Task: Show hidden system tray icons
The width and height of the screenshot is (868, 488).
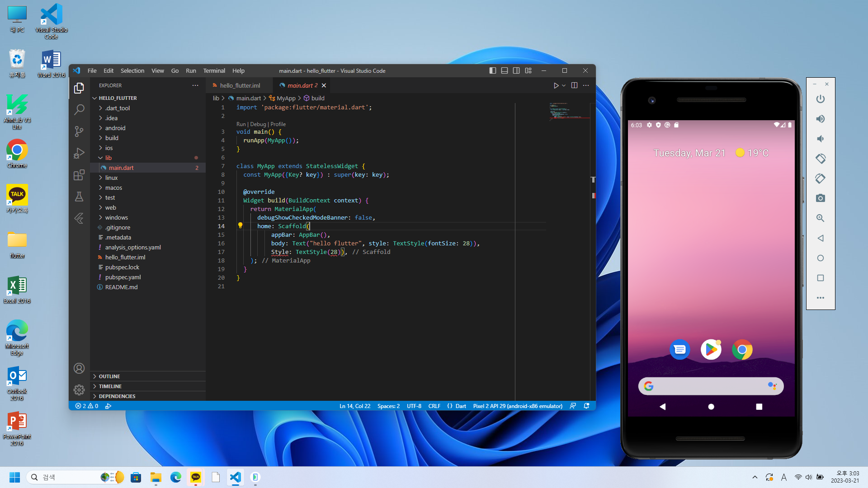Action: 755,477
